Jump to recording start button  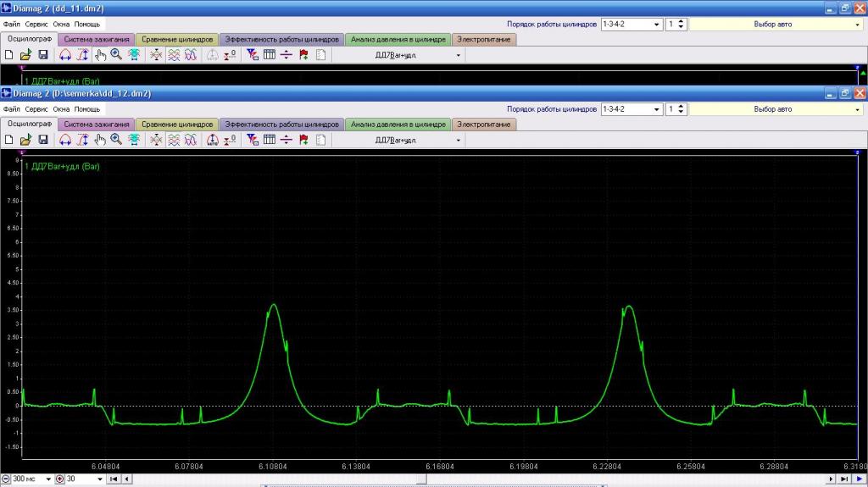114,479
